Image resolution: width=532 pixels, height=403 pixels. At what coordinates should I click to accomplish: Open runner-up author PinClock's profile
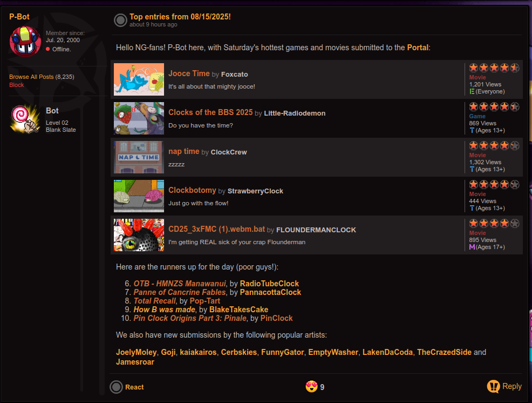coord(276,318)
